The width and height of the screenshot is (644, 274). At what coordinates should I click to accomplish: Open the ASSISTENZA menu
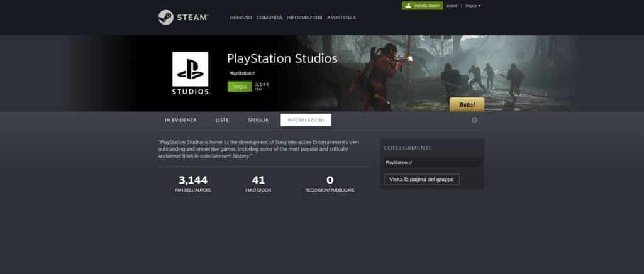341,18
